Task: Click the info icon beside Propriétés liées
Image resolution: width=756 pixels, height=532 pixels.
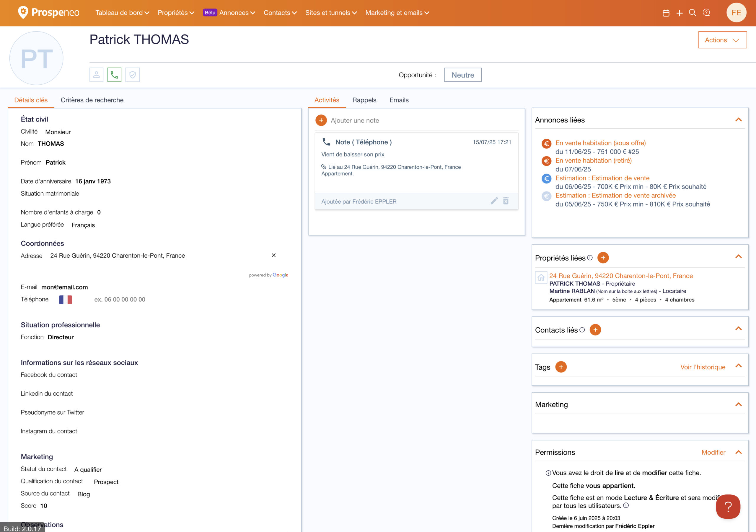Action: click(590, 258)
